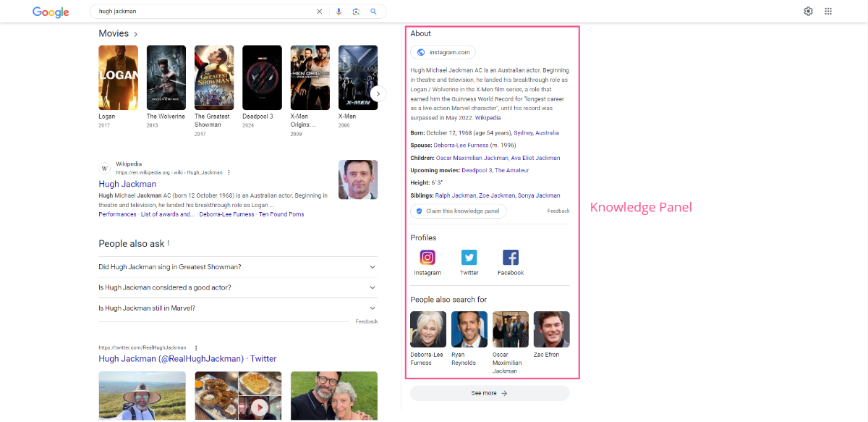
Task: Open the Deborra-Lee Furness sitelink
Action: pyautogui.click(x=226, y=214)
